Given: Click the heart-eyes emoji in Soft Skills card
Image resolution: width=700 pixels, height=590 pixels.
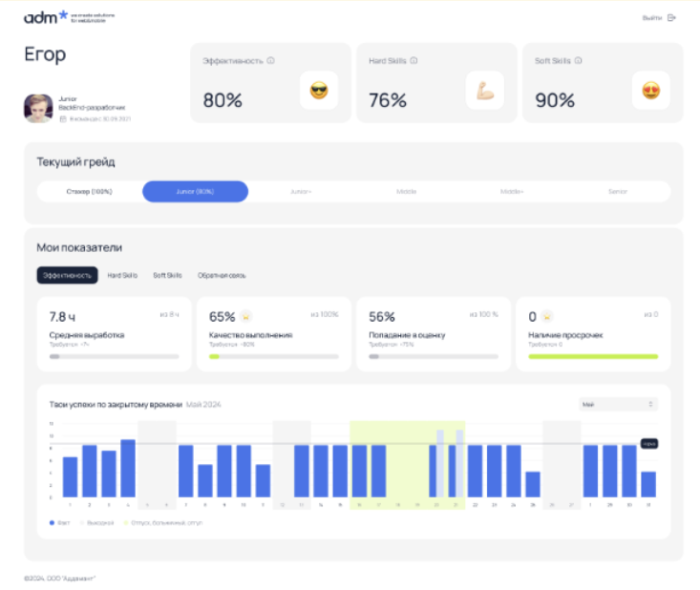Looking at the screenshot, I should [650, 91].
